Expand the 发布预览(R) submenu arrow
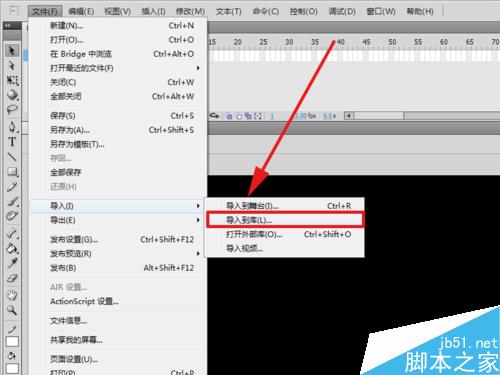 [x=198, y=254]
